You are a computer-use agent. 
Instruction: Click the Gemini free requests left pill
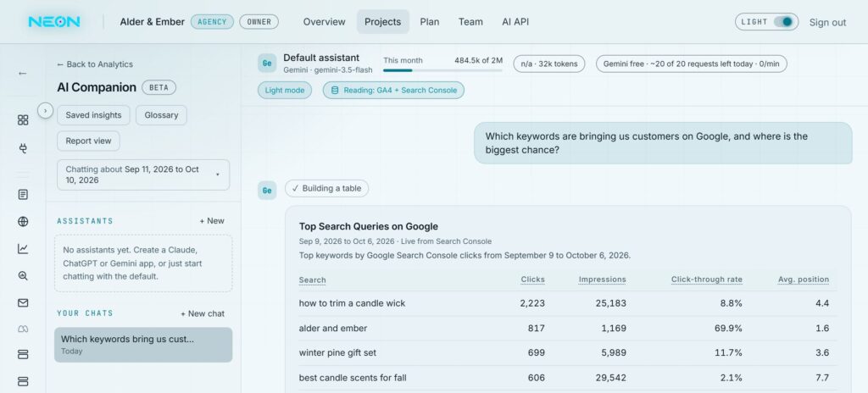[x=692, y=64]
